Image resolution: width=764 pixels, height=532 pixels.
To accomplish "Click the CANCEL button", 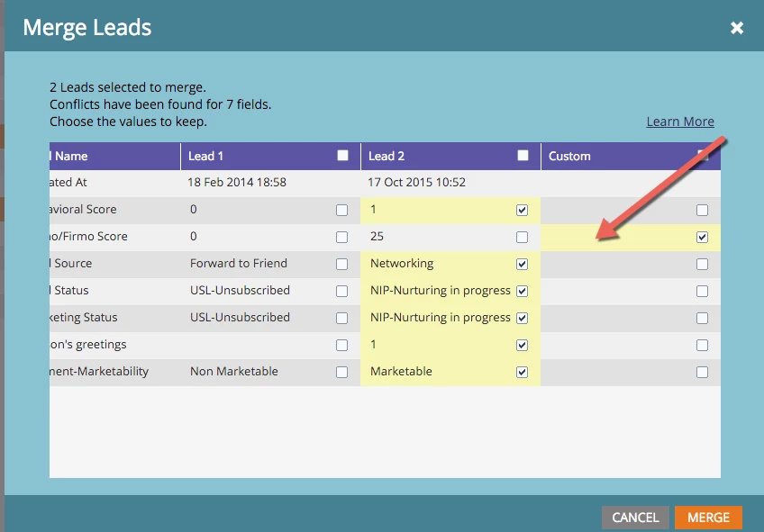I will 635,518.
